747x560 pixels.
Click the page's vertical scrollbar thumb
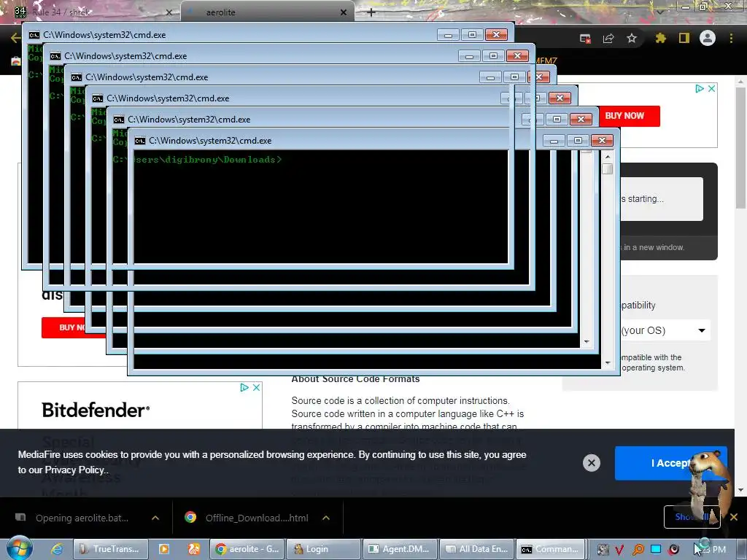[x=740, y=147]
